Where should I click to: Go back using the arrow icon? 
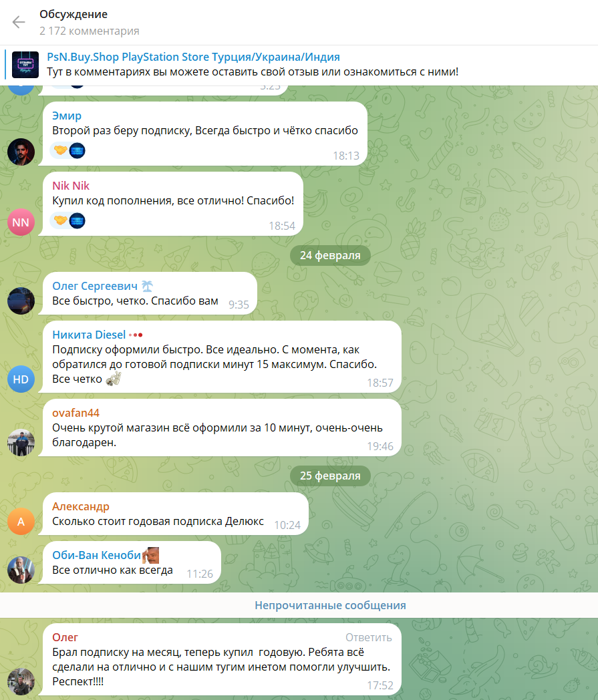[x=19, y=22]
